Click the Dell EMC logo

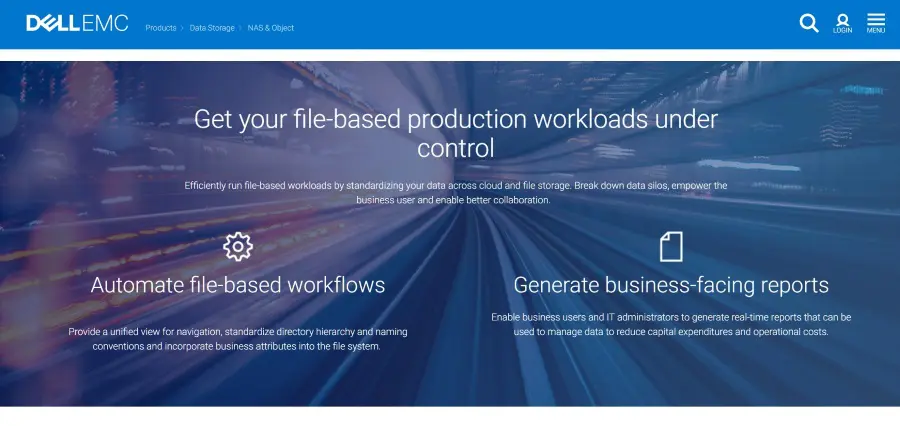(x=77, y=23)
